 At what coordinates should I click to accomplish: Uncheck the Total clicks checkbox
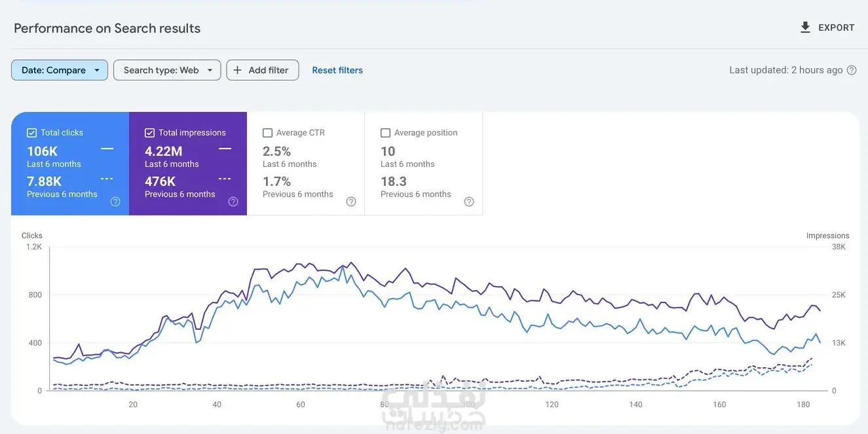pyautogui.click(x=31, y=133)
